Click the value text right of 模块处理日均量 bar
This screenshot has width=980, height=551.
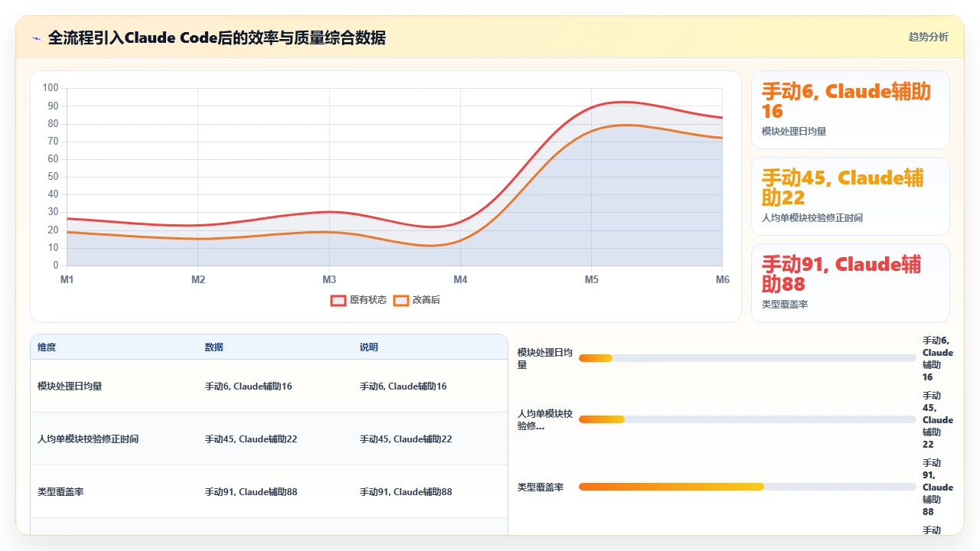tap(938, 358)
